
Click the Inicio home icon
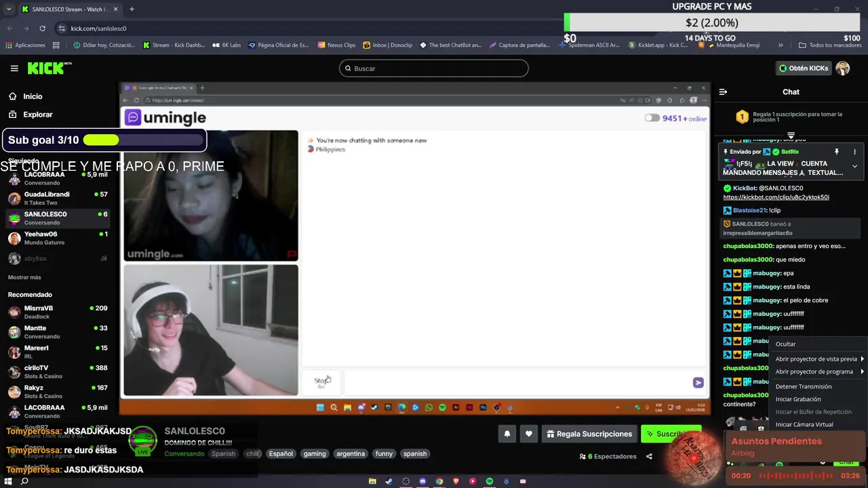13,96
